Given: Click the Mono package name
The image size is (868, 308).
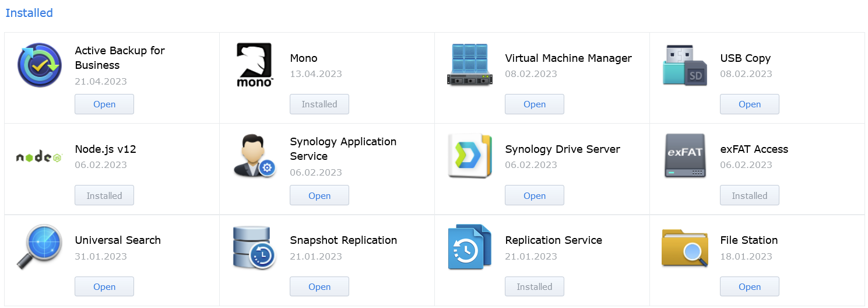Looking at the screenshot, I should click(304, 58).
